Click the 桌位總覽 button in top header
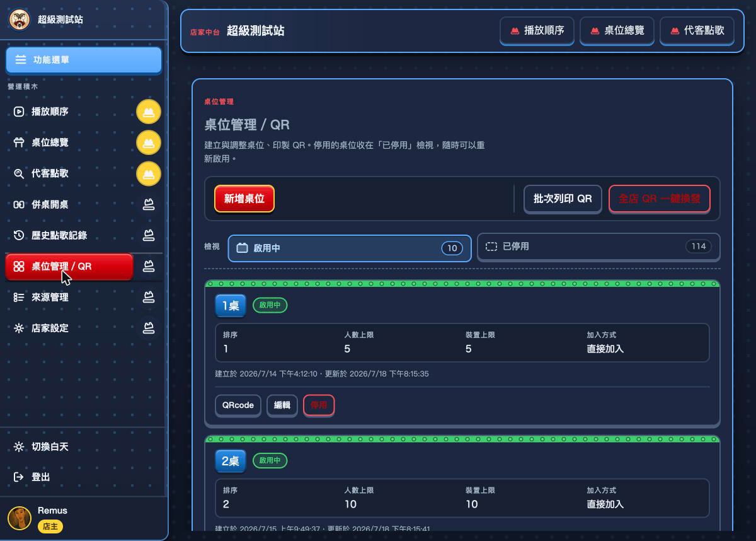 (x=617, y=30)
